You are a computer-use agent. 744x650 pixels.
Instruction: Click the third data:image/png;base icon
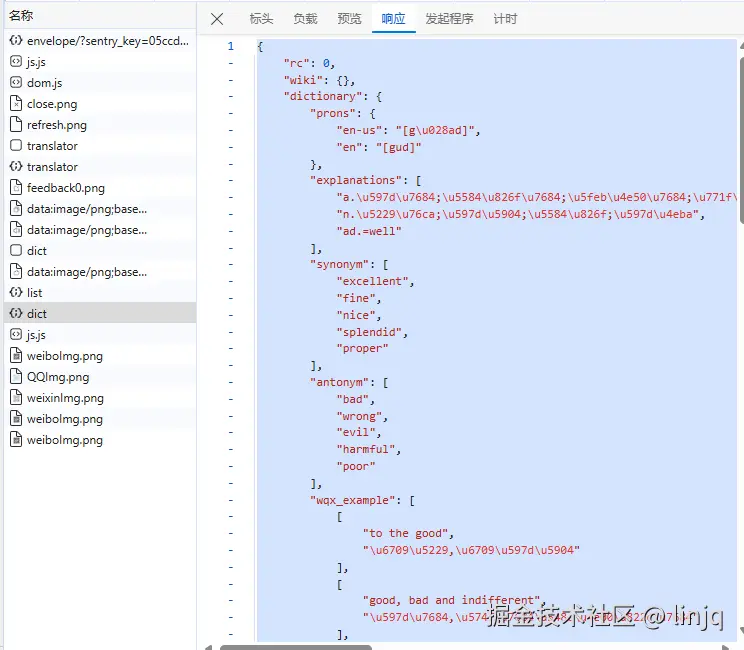[16, 271]
